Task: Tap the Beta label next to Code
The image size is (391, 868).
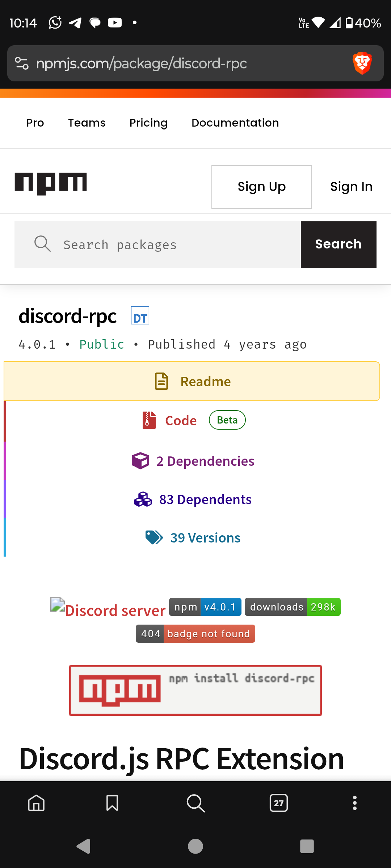Action: [x=227, y=420]
